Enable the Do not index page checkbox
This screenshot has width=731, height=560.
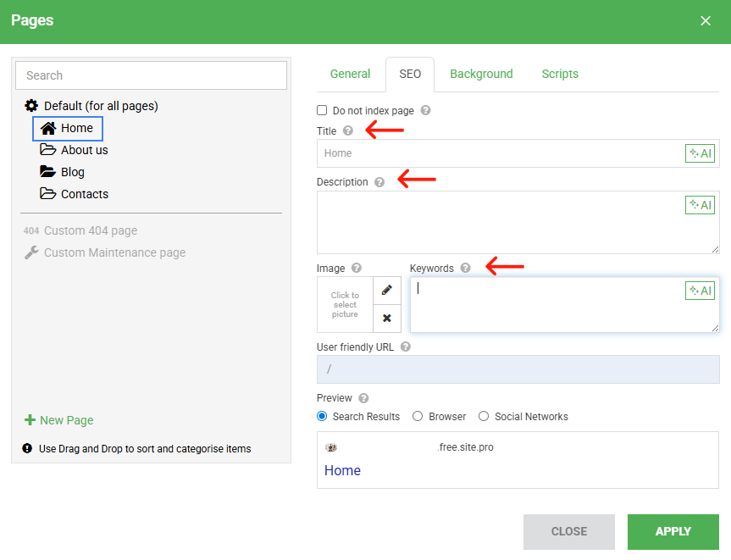[322, 110]
